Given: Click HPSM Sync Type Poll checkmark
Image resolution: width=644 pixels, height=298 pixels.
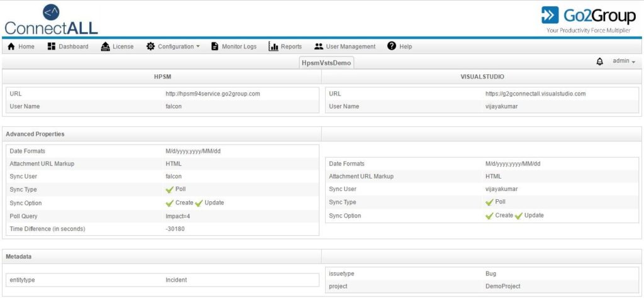Looking at the screenshot, I should click(170, 190).
